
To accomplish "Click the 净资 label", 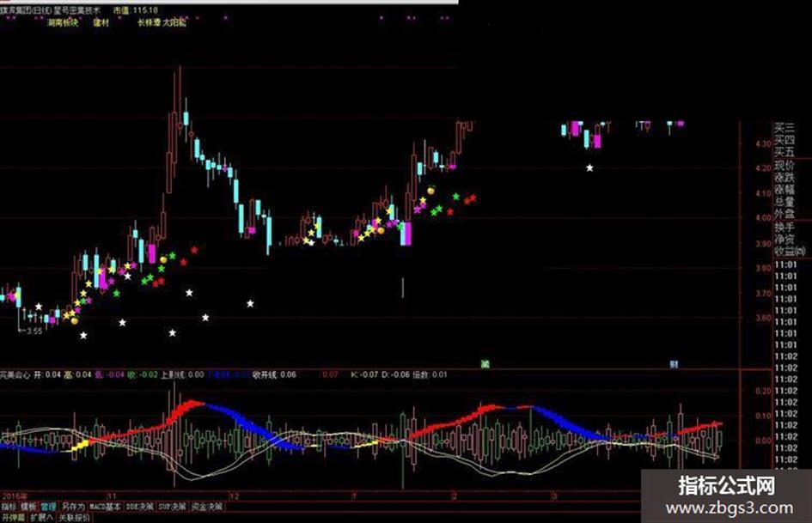I will click(x=784, y=239).
